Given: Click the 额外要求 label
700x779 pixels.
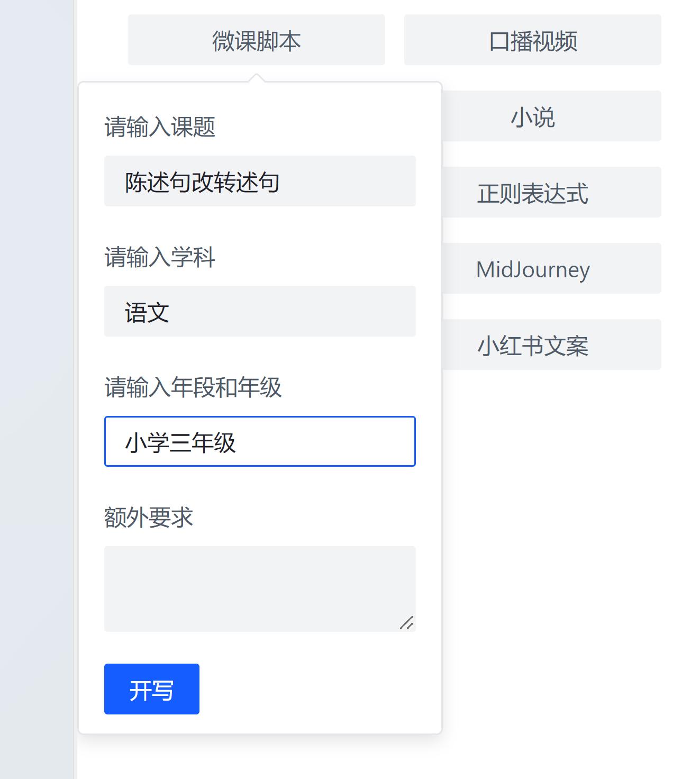Looking at the screenshot, I should click(x=149, y=518).
